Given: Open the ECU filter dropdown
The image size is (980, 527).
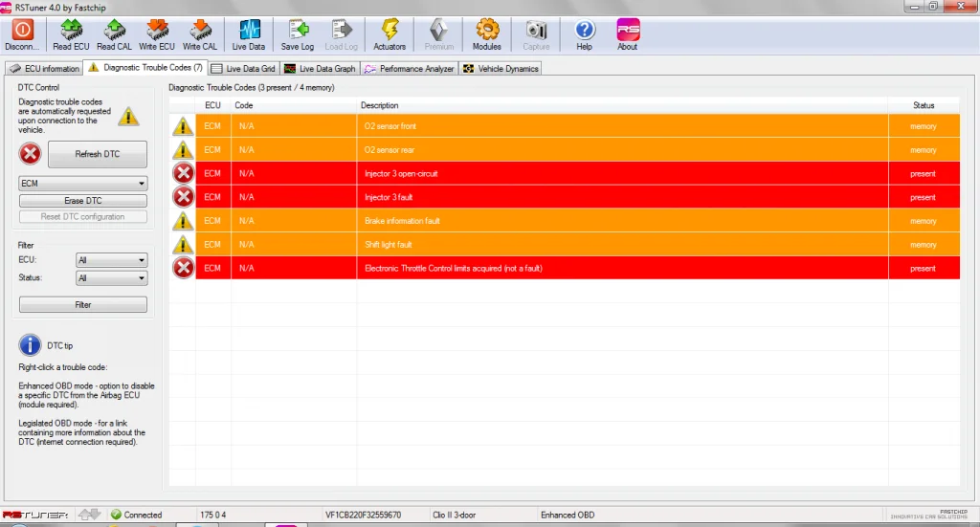Looking at the screenshot, I should 111,260.
